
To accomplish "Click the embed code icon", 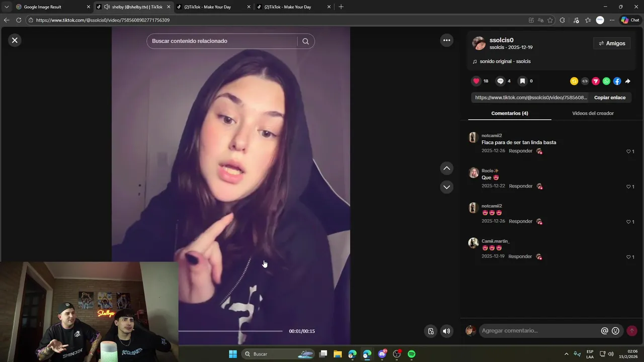I will (585, 81).
